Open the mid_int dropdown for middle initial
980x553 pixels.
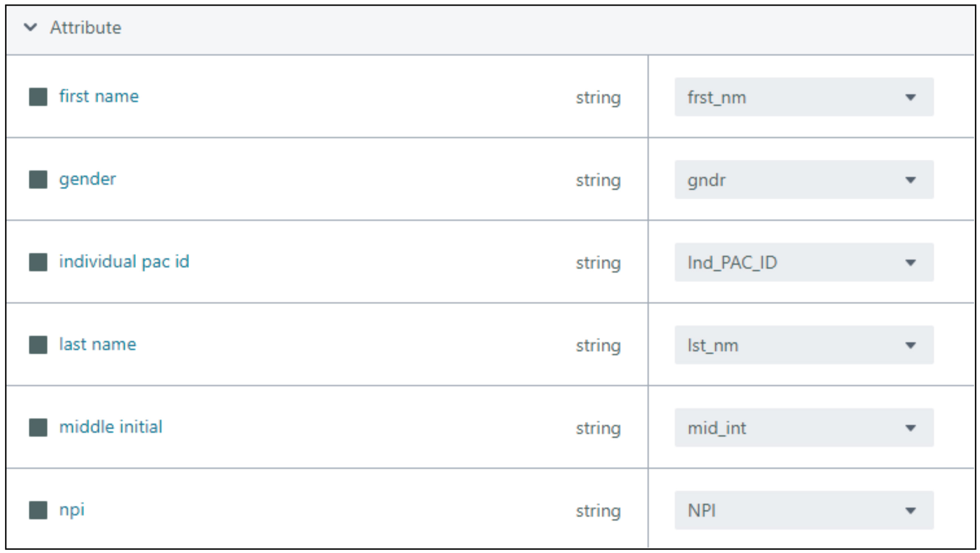[x=803, y=427]
